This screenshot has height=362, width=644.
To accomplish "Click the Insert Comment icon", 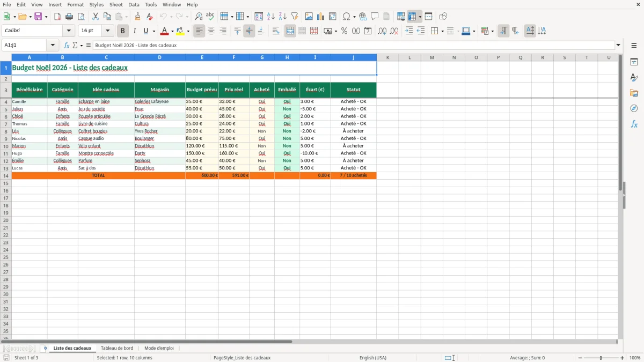I will point(375,17).
